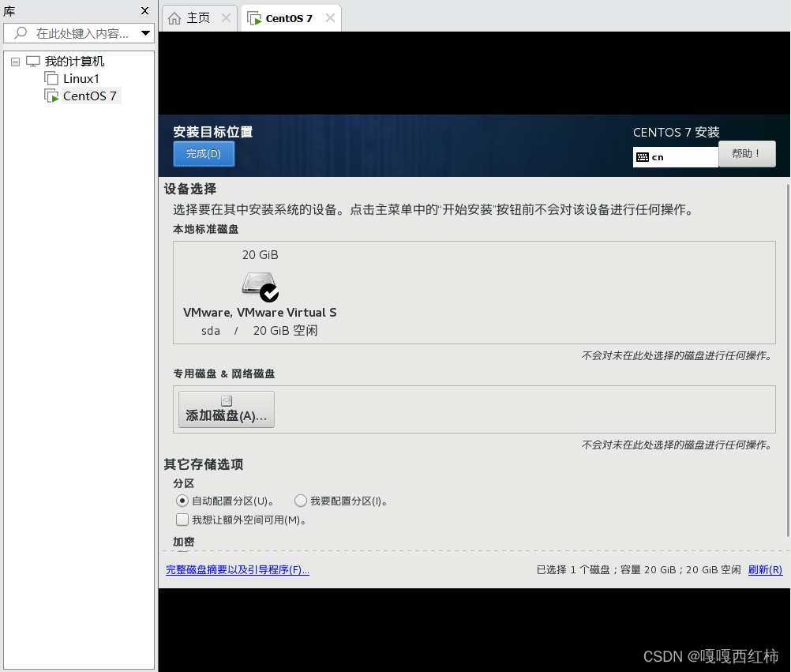Select the 20 GiB VMware virtual disk icon
Screen dimensions: 791x672
click(260, 286)
